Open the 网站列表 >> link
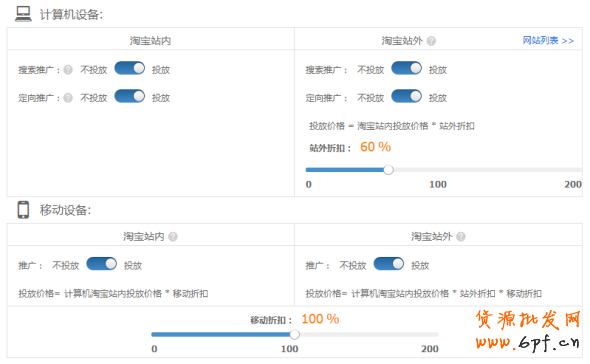This screenshot has height=364, width=590. pos(548,41)
